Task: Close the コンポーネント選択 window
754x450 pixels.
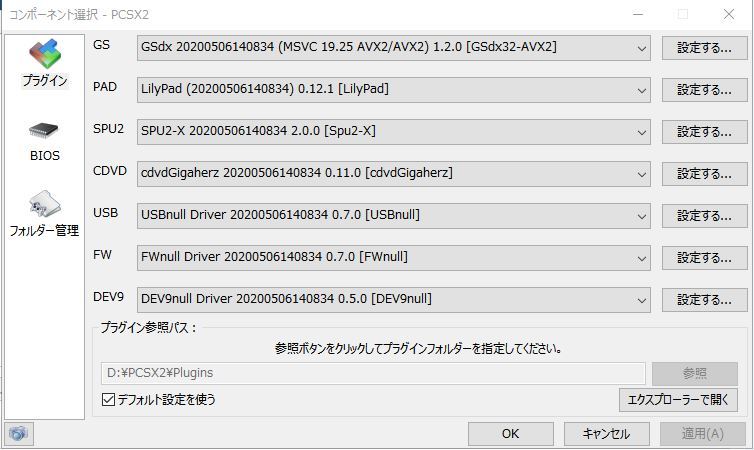Action: click(x=729, y=14)
